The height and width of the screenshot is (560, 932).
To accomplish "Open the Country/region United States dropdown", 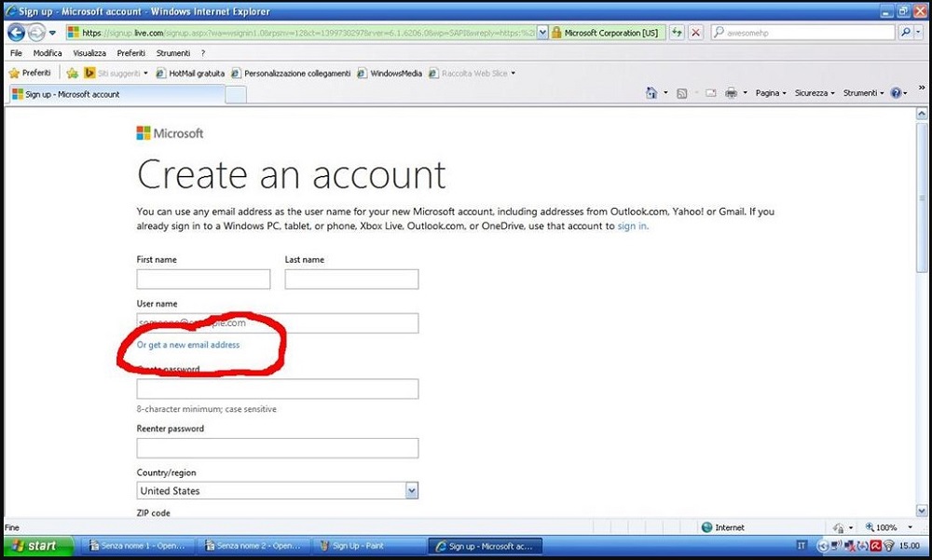I will (x=278, y=490).
